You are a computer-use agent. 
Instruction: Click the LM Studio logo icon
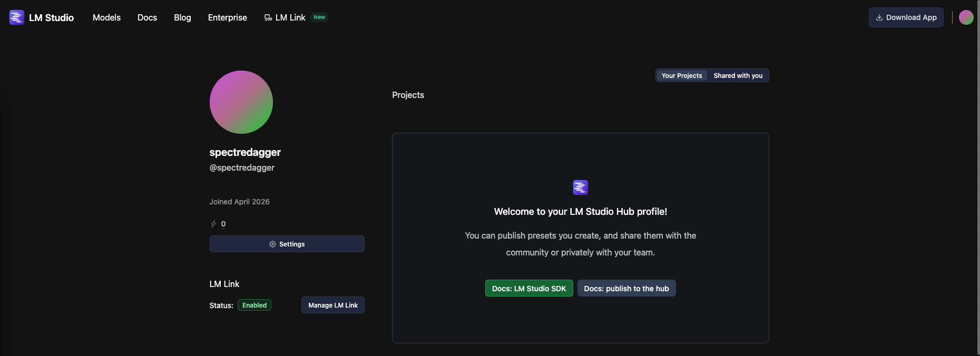click(17, 17)
